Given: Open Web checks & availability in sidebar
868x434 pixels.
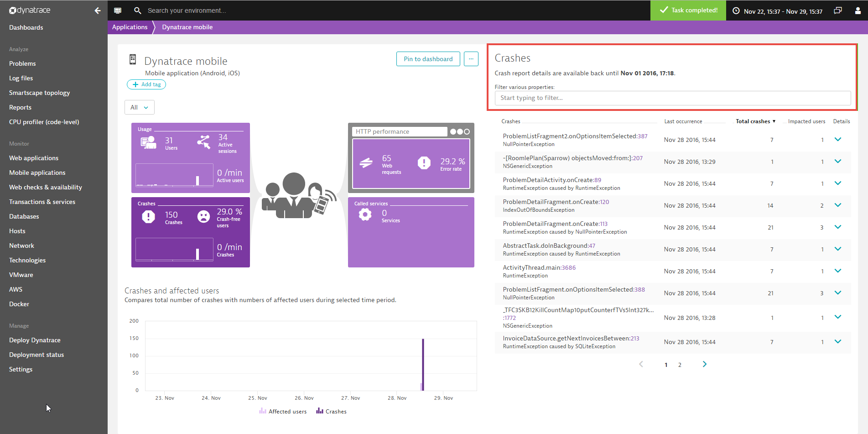Looking at the screenshot, I should click(x=46, y=187).
